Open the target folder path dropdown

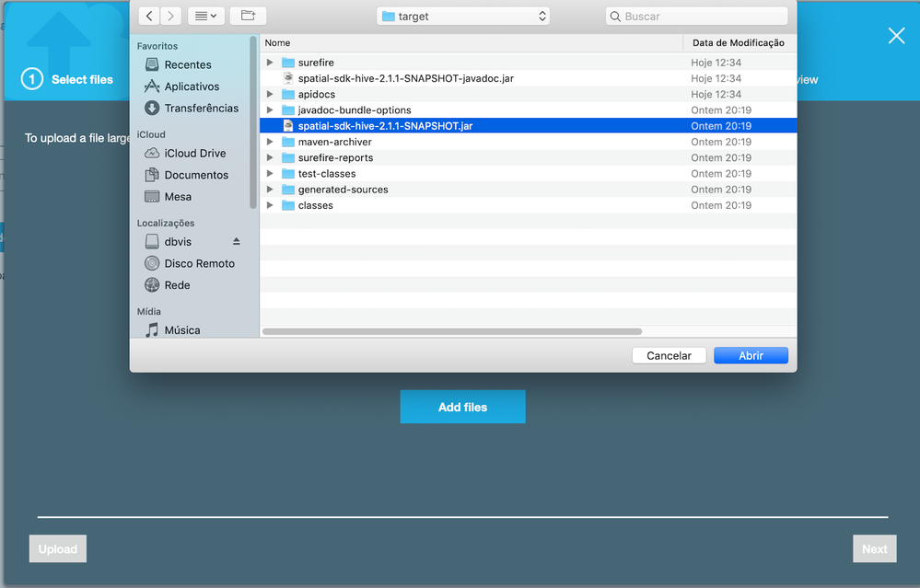pos(463,17)
